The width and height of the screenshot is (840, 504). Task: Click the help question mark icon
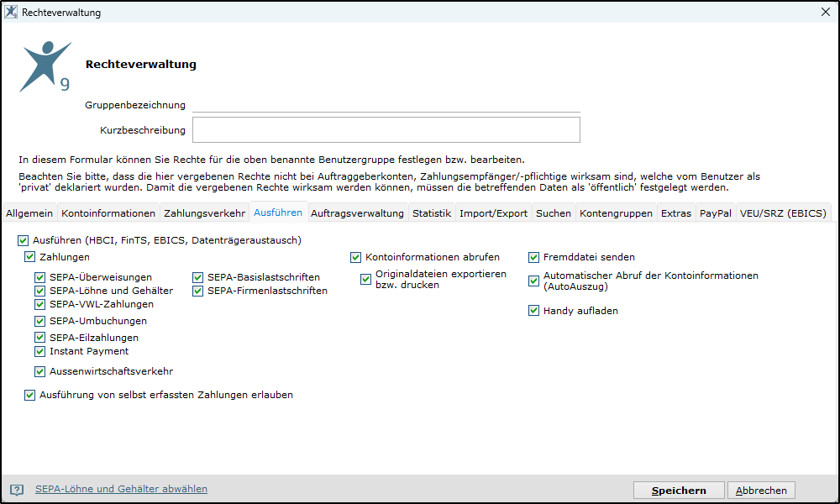[x=17, y=490]
